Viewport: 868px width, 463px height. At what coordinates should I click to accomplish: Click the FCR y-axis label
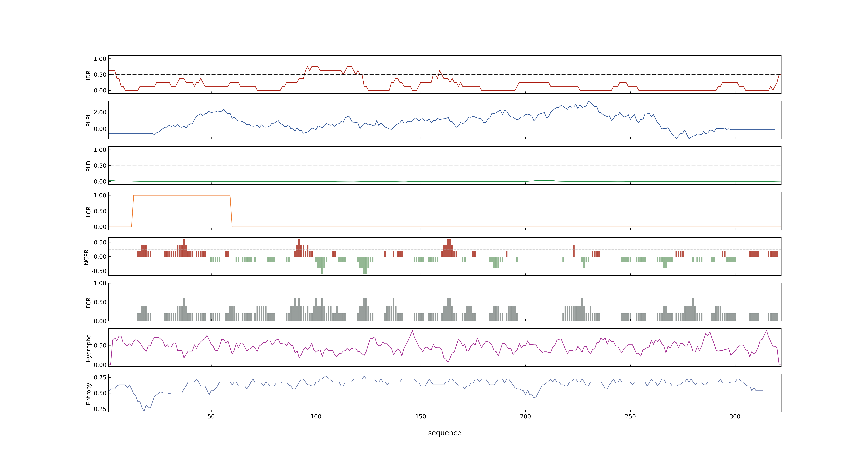coord(88,302)
